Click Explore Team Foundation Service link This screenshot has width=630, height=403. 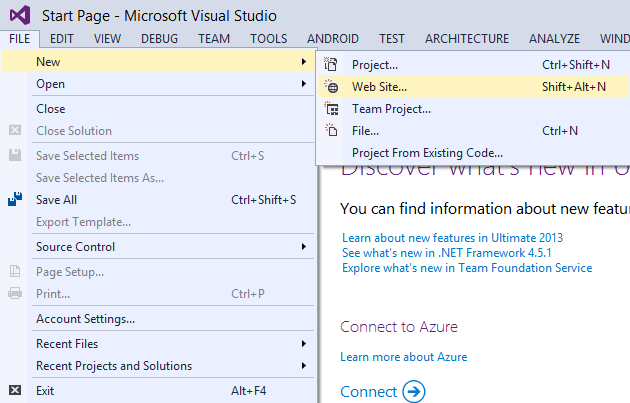tap(466, 268)
